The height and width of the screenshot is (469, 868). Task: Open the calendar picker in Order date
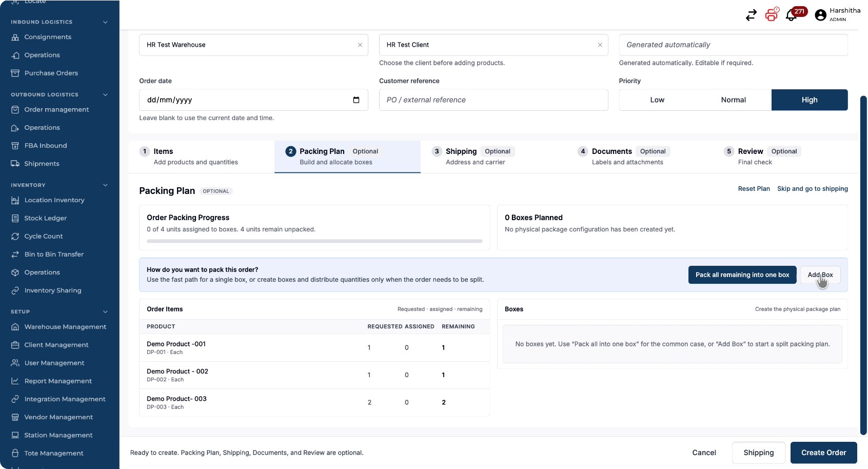click(x=356, y=100)
